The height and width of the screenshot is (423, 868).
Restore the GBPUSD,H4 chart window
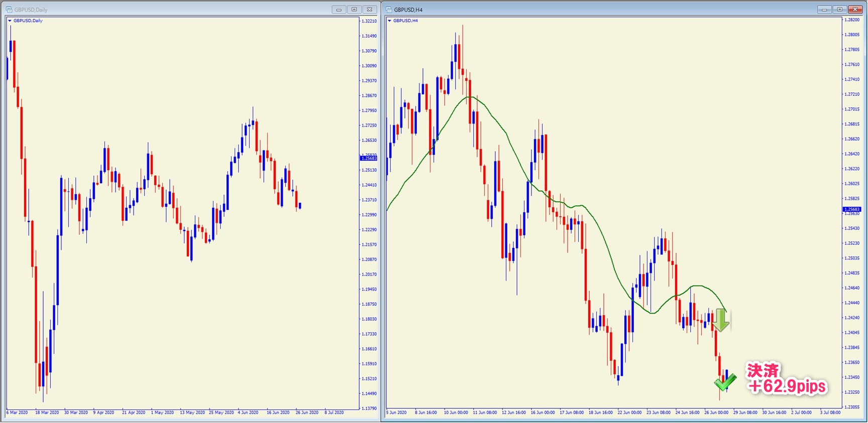click(x=840, y=10)
